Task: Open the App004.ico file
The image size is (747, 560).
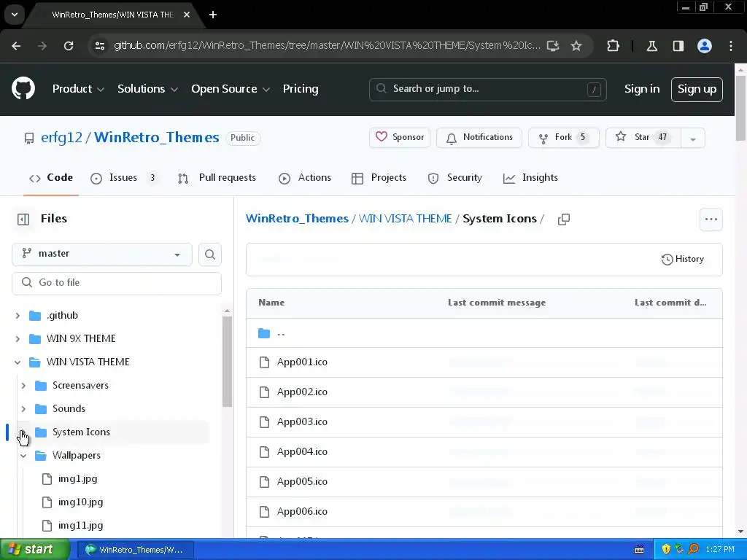Action: point(302,451)
